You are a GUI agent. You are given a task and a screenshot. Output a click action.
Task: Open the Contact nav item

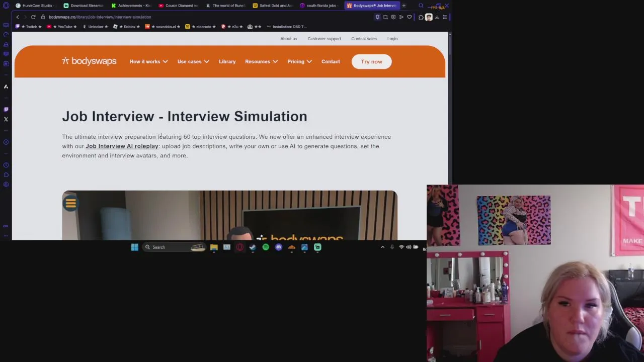pos(331,61)
